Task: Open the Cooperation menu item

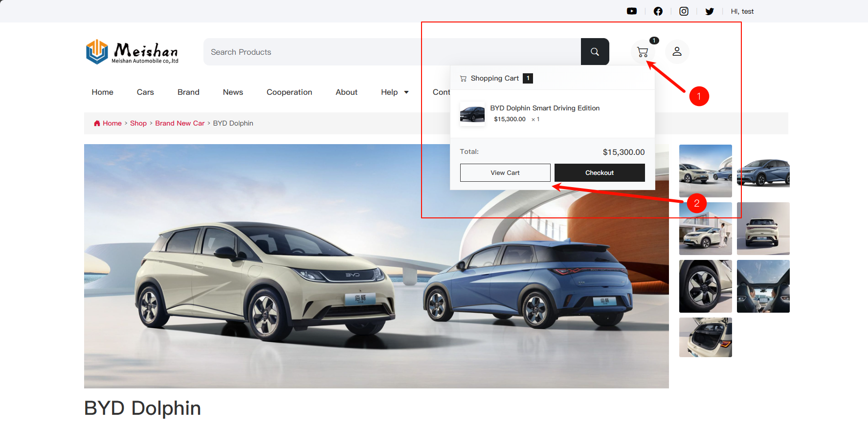Action: tap(289, 92)
